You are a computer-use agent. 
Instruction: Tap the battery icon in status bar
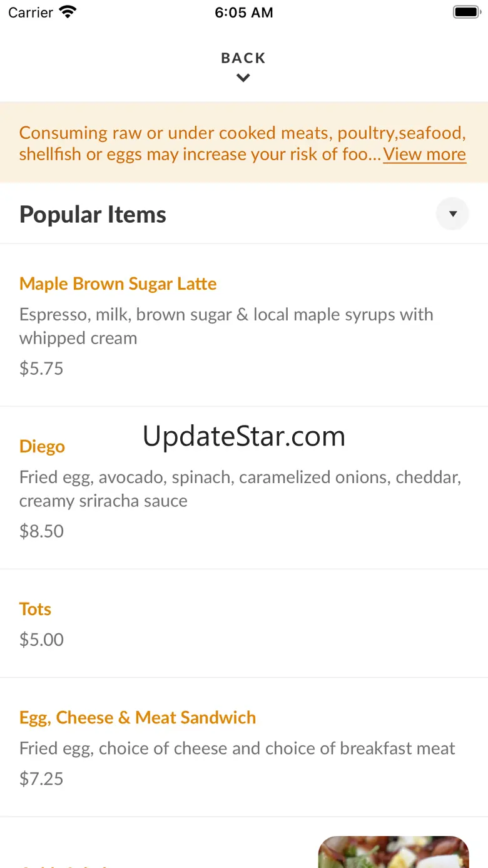coord(465,12)
